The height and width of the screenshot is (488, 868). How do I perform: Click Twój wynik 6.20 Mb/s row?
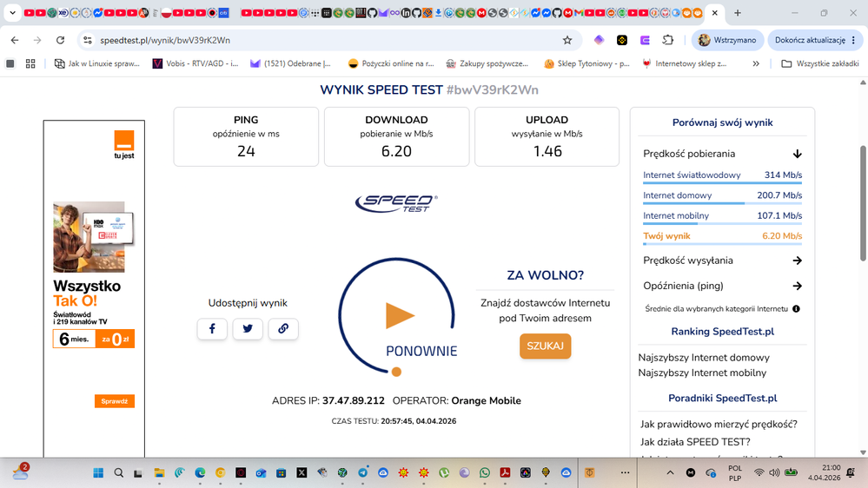point(722,236)
